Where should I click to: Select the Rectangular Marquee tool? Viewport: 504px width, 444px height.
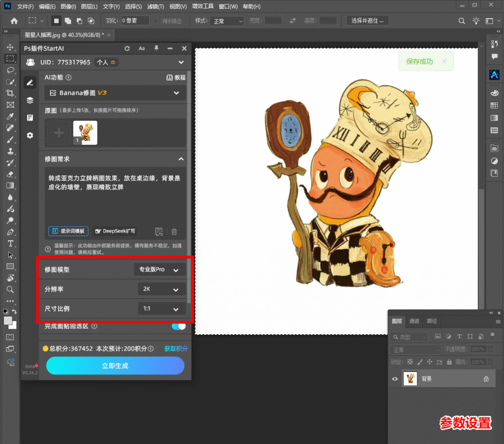point(10,59)
